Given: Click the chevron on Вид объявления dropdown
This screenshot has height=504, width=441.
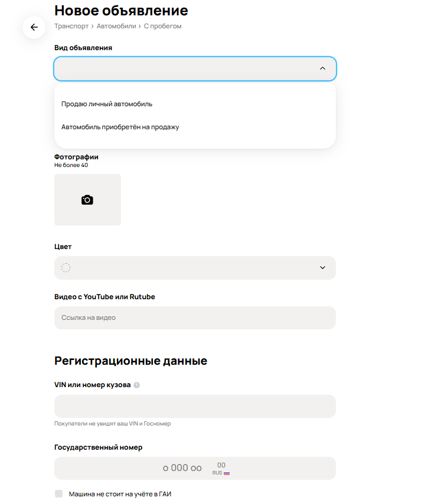Looking at the screenshot, I should [322, 68].
